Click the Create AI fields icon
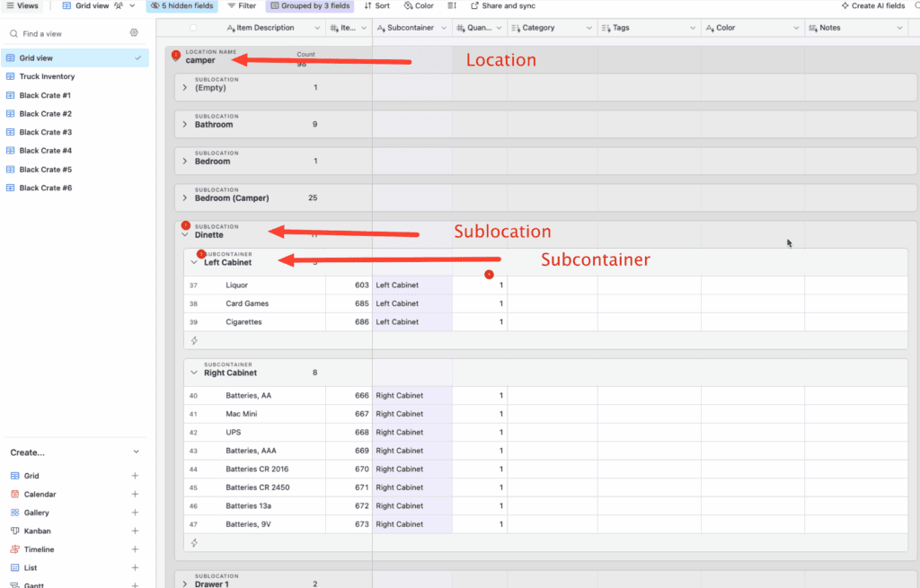The image size is (920, 588). [845, 5]
